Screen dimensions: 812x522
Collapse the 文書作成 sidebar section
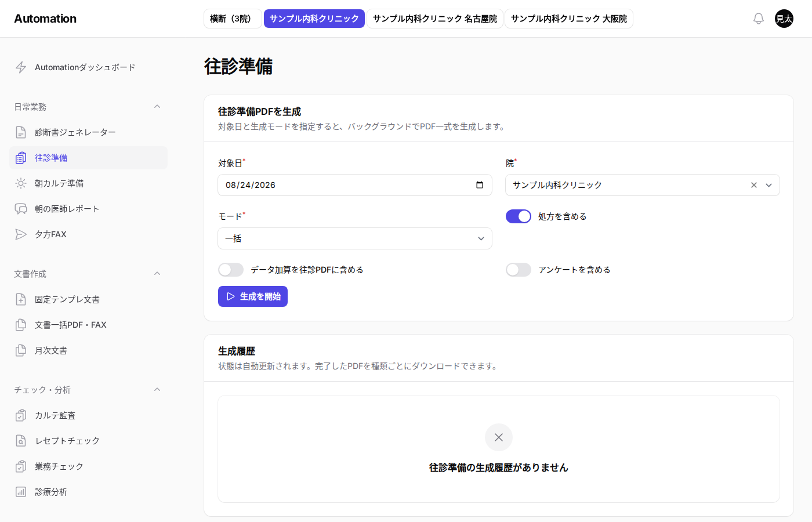click(x=157, y=274)
